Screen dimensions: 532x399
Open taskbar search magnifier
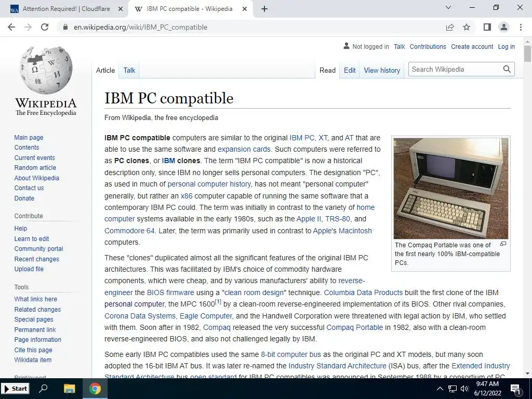(43, 389)
